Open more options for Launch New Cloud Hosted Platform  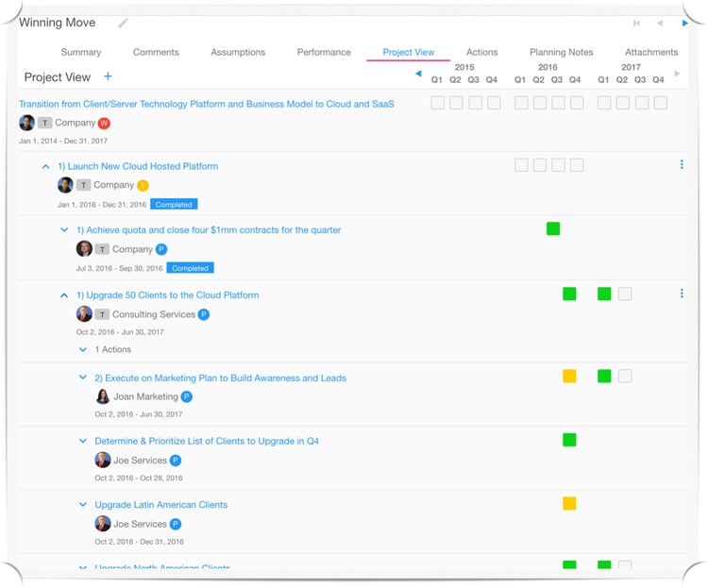click(682, 165)
